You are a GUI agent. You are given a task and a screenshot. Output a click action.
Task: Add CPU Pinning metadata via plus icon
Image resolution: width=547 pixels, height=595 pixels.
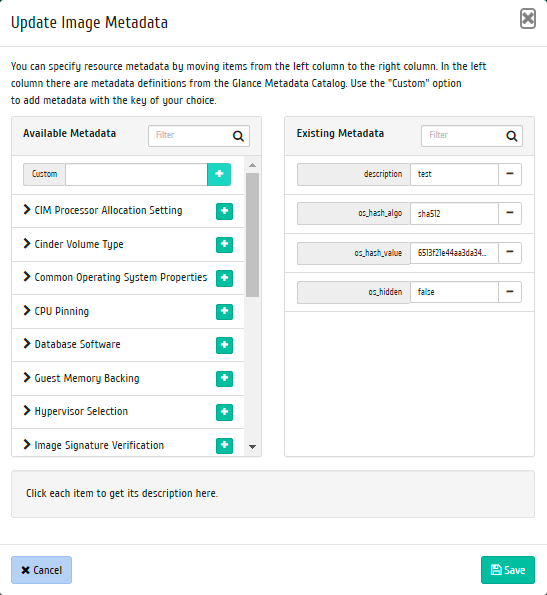pyautogui.click(x=224, y=311)
